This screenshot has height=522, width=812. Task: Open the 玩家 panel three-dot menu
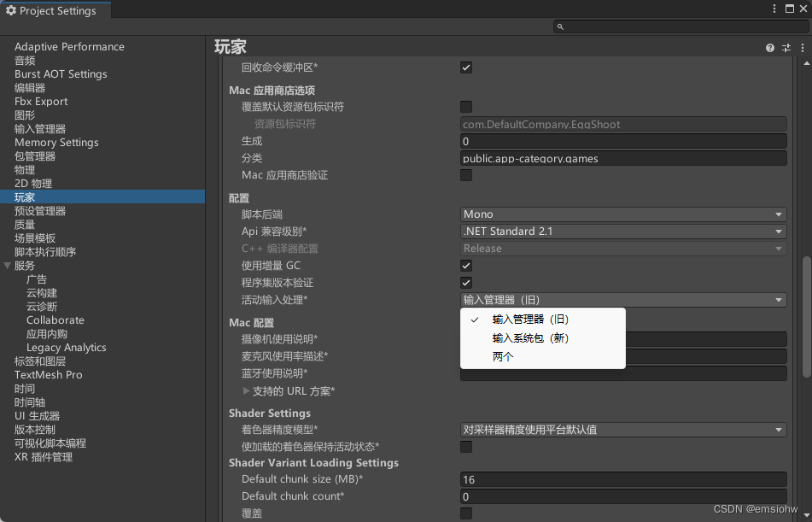[x=803, y=48]
